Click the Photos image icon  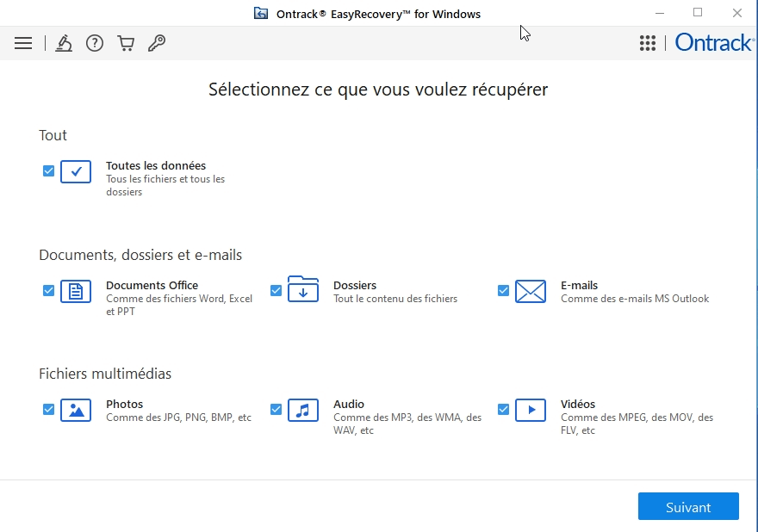(x=76, y=411)
